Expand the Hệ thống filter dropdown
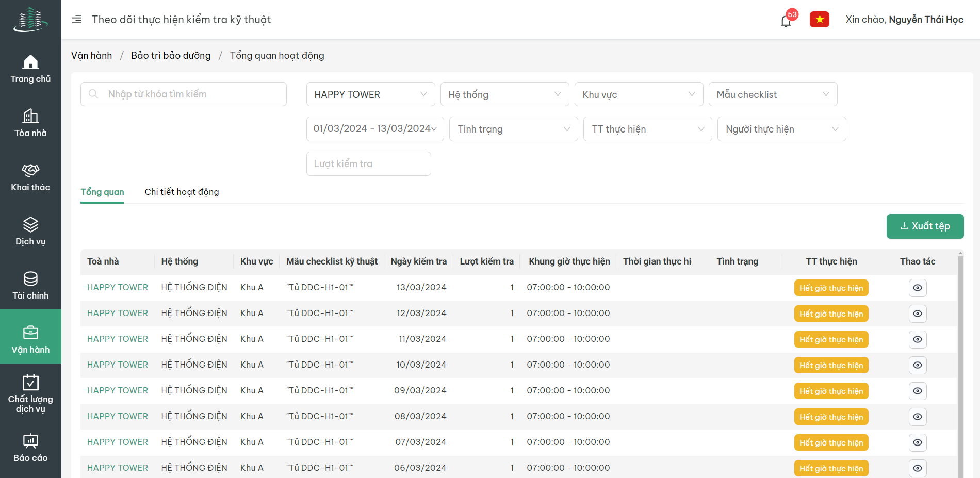980x478 pixels. click(505, 94)
